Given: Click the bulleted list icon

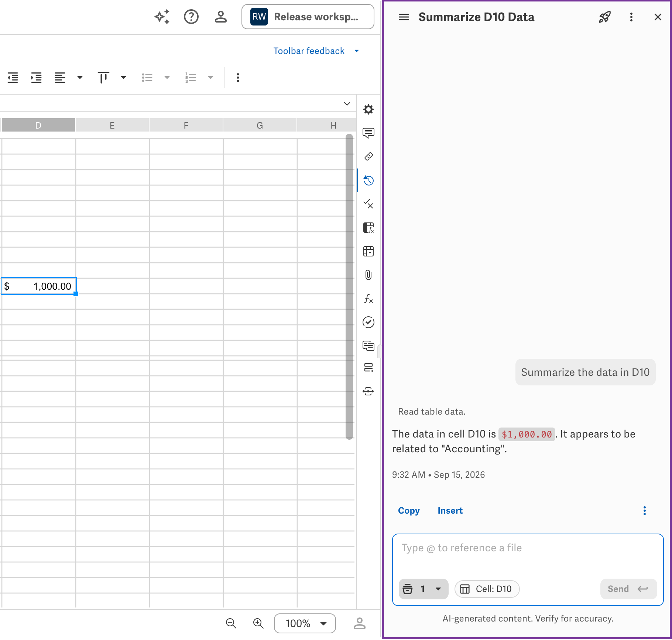Looking at the screenshot, I should (147, 78).
